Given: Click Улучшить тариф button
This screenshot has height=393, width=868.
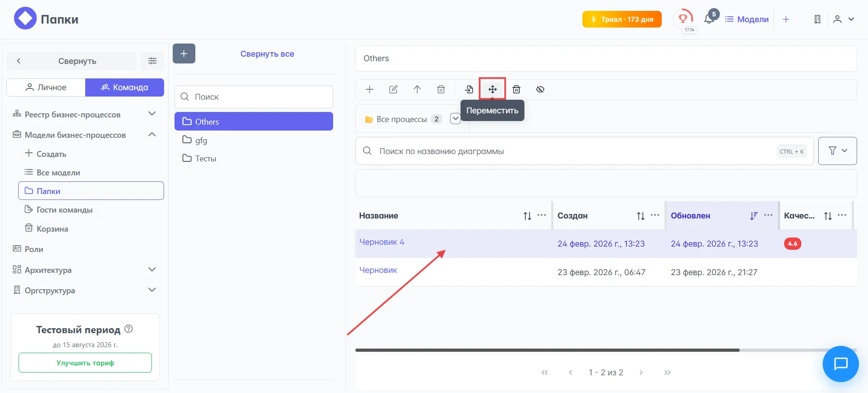Looking at the screenshot, I should pyautogui.click(x=85, y=363).
